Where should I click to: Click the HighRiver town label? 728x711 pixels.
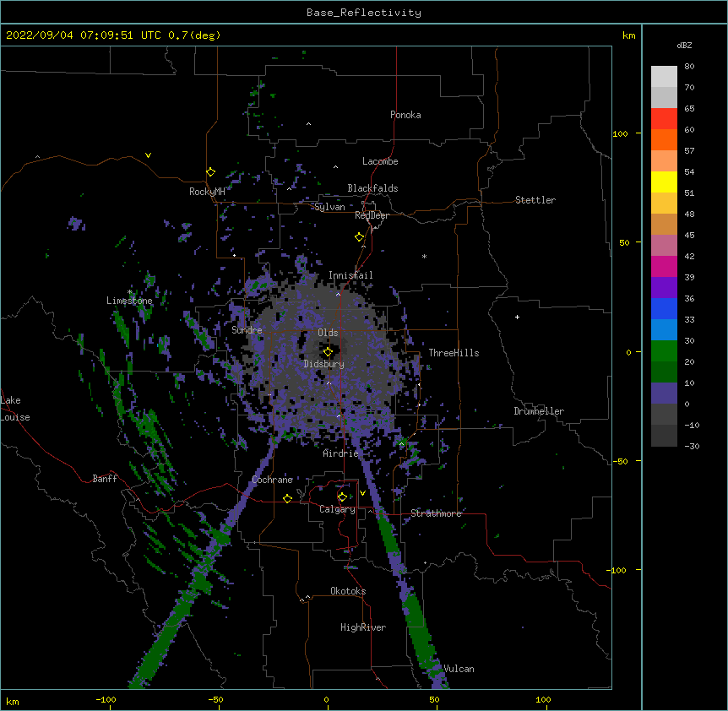363,627
